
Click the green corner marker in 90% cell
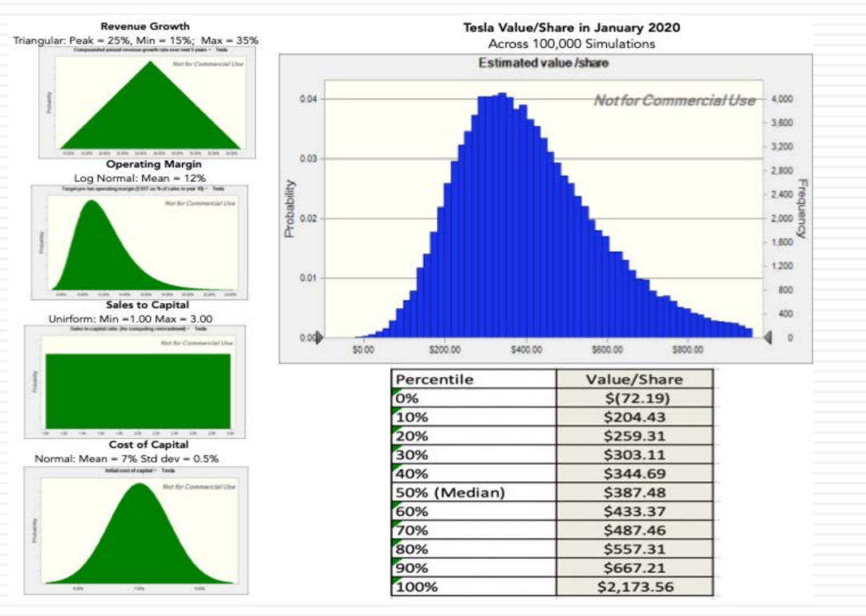coord(396,561)
